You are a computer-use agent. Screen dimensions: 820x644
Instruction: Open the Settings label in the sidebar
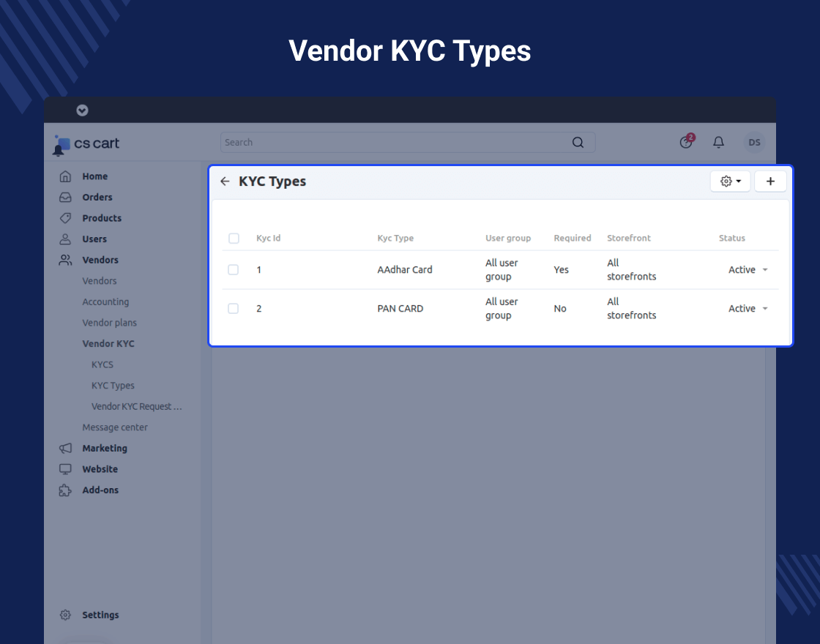(x=100, y=615)
